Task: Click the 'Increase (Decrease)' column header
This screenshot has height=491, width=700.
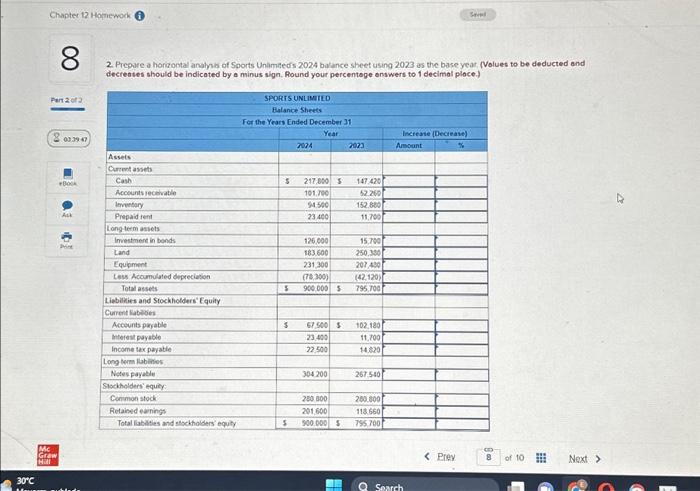Action: pyautogui.click(x=435, y=133)
